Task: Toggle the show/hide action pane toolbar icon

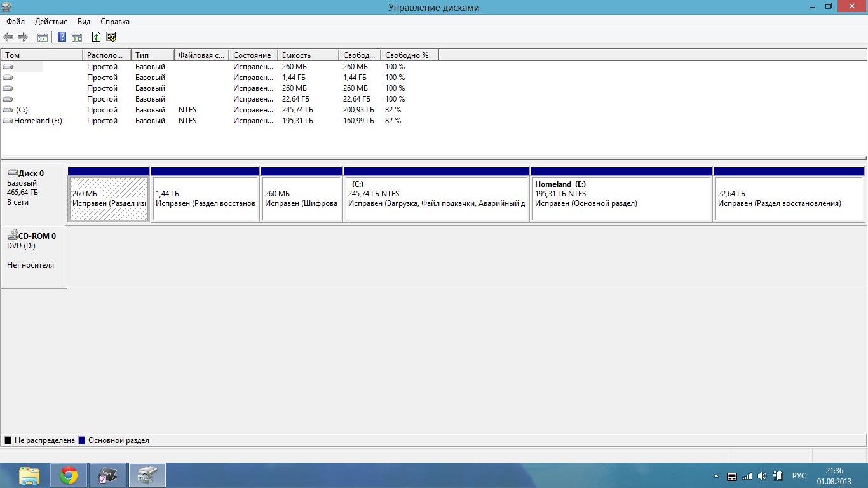Action: coord(77,37)
